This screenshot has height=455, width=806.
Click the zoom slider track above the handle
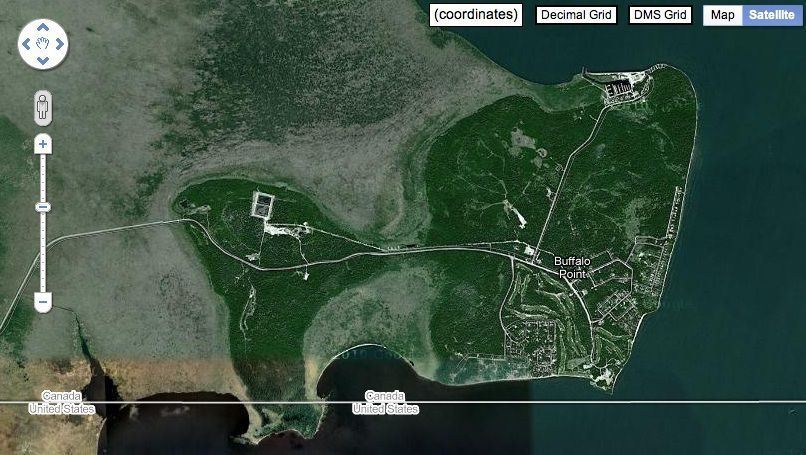coord(43,177)
